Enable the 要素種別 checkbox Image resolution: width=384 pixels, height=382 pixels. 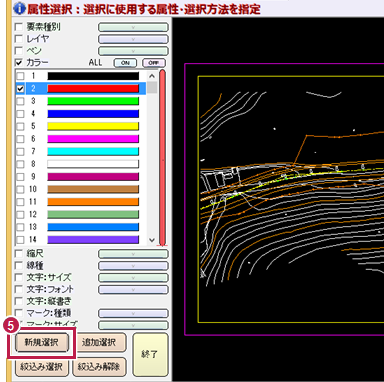[x=19, y=27]
